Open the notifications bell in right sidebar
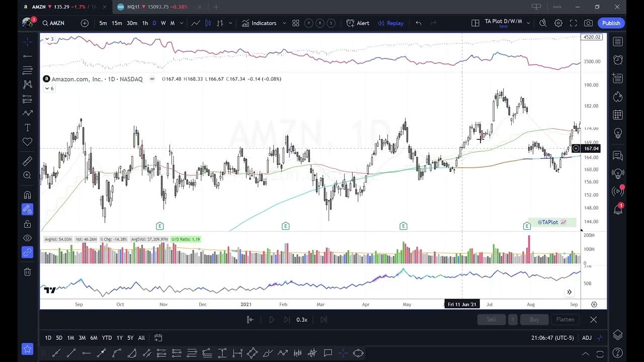The width and height of the screenshot is (644, 362). (618, 209)
